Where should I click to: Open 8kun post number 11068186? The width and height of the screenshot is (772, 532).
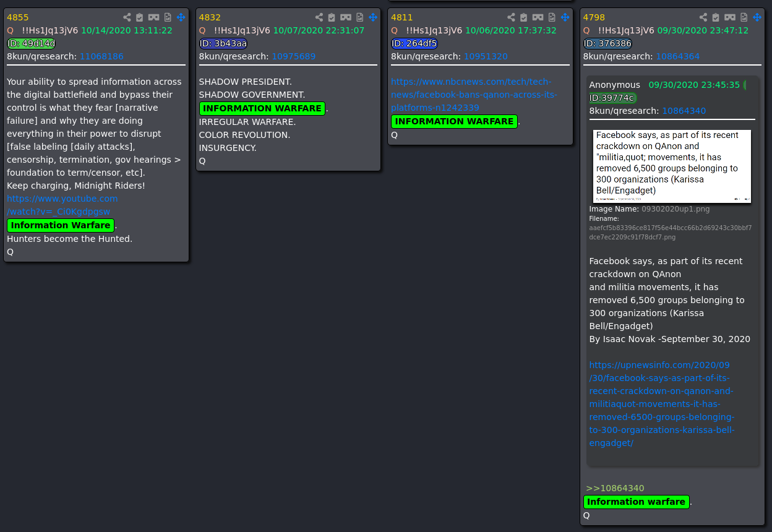(x=101, y=56)
